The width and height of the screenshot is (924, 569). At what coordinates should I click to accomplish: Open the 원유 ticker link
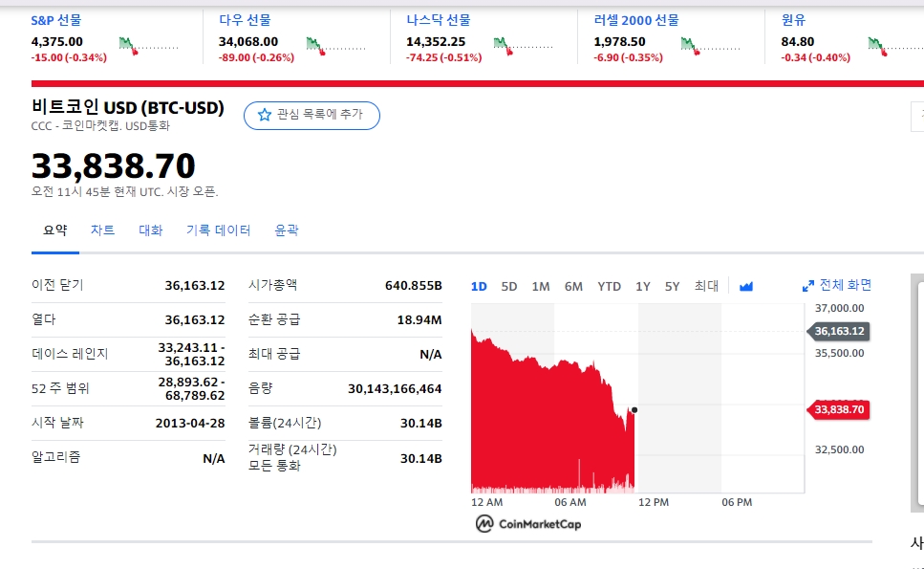click(793, 20)
